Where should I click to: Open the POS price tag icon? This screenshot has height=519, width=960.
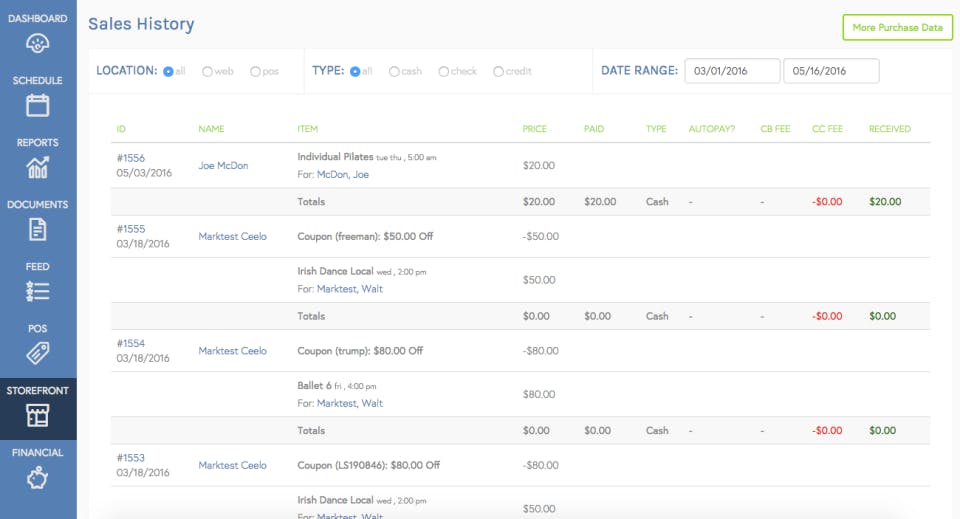(38, 353)
